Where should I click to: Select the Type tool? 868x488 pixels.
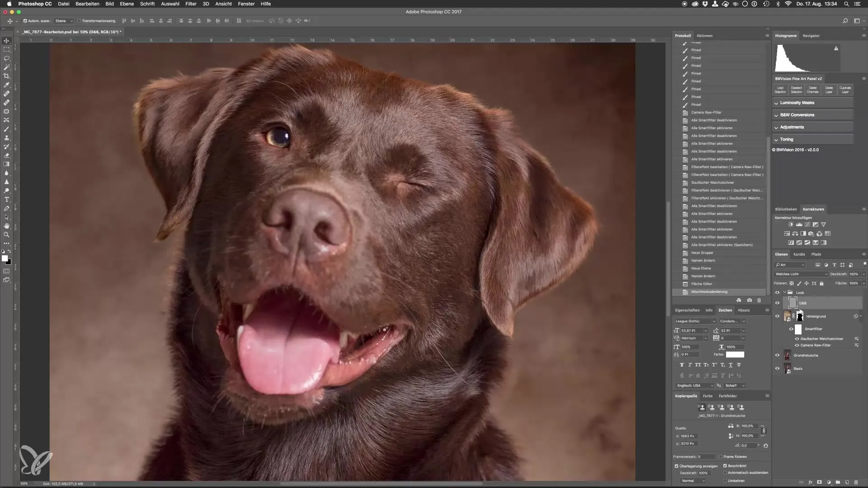pyautogui.click(x=6, y=200)
